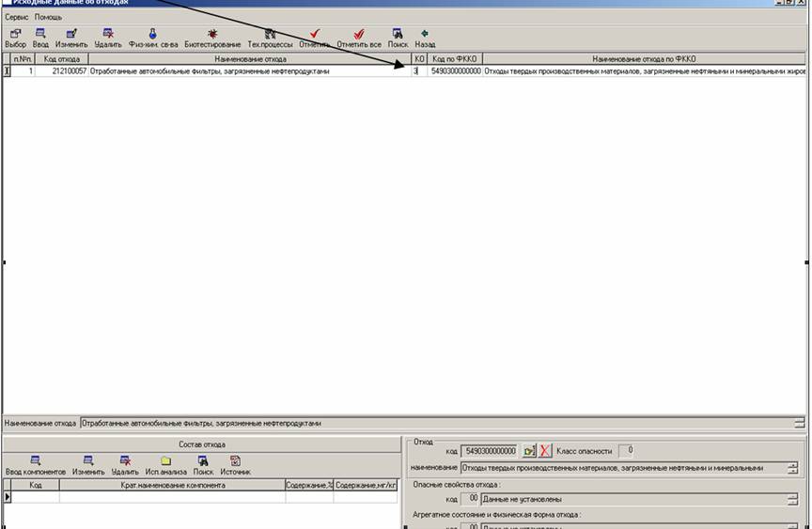Expand the наименование field in Отход panel
The image size is (812, 529).
(793, 467)
